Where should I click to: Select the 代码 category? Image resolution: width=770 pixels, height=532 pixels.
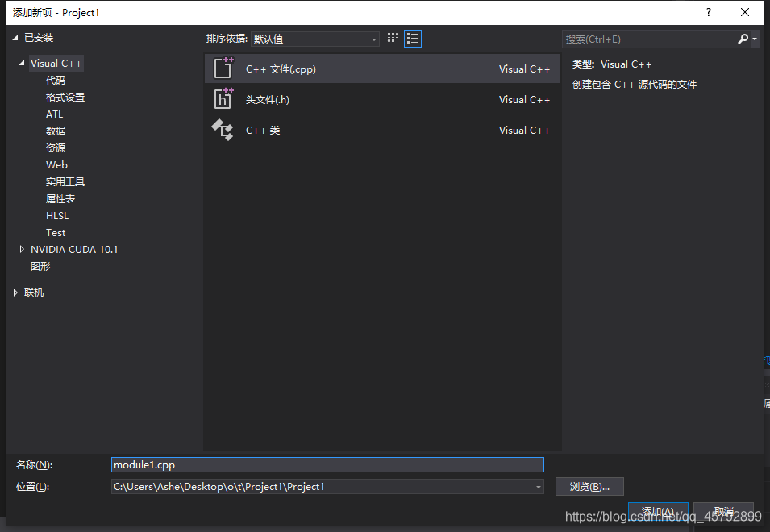pos(56,80)
